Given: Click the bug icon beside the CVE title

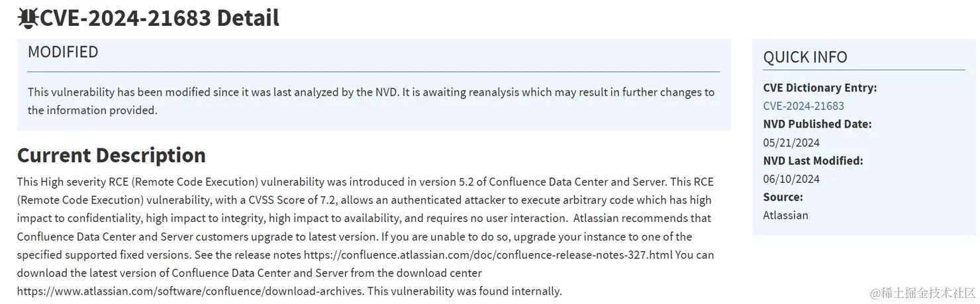Looking at the screenshot, I should 28,18.
